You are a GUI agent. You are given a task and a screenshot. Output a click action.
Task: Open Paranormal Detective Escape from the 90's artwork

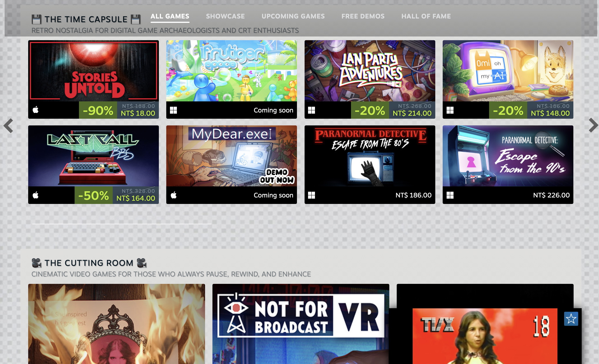[508, 156]
